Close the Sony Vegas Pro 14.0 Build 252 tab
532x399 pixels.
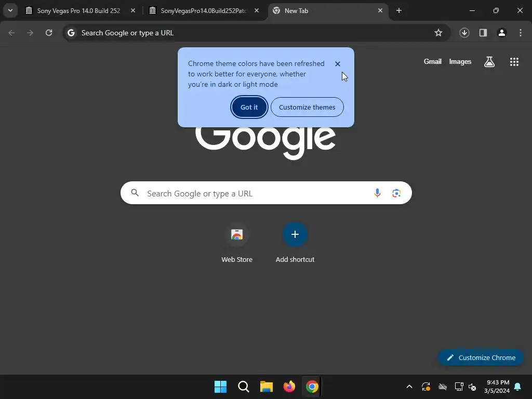pyautogui.click(x=133, y=10)
